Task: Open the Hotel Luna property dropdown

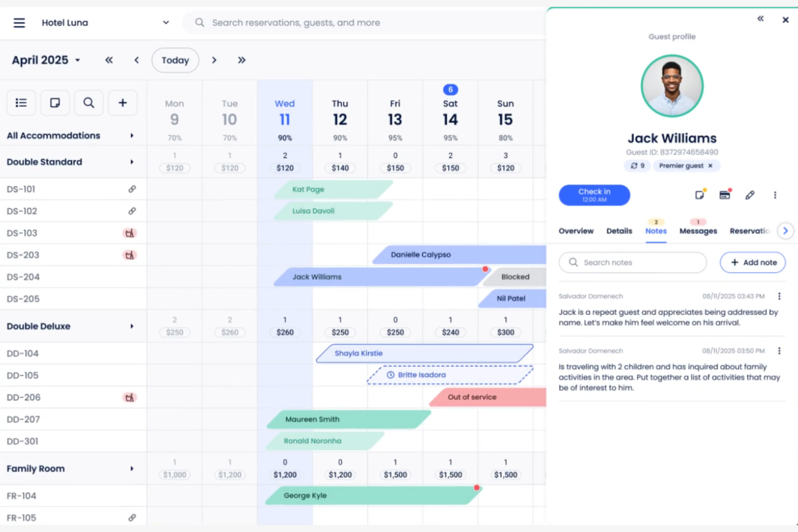Action: coord(105,23)
